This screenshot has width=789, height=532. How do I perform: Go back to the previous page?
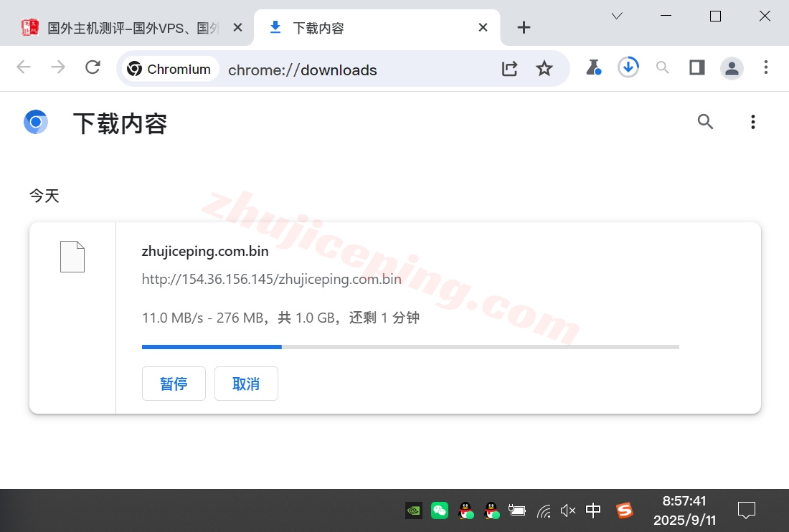tap(24, 67)
